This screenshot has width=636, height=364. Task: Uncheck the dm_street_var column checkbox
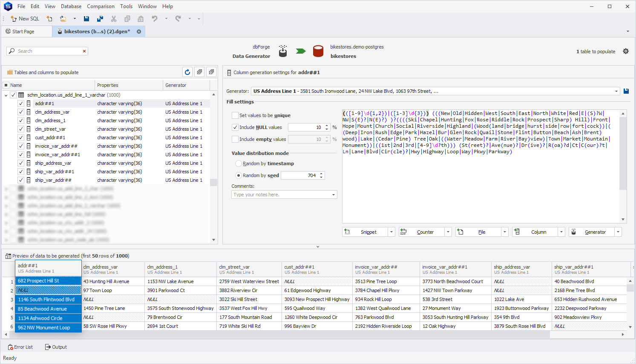[20, 129]
